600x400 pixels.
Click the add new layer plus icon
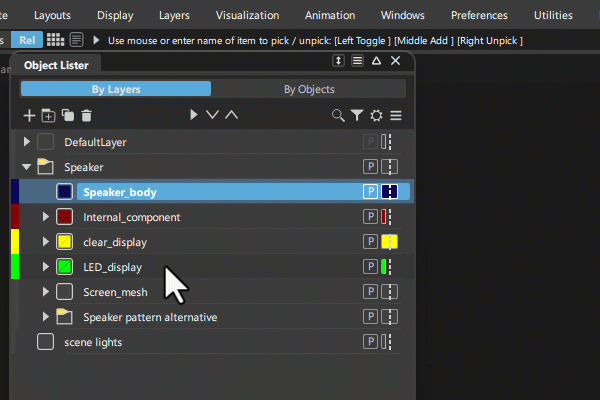tap(30, 116)
